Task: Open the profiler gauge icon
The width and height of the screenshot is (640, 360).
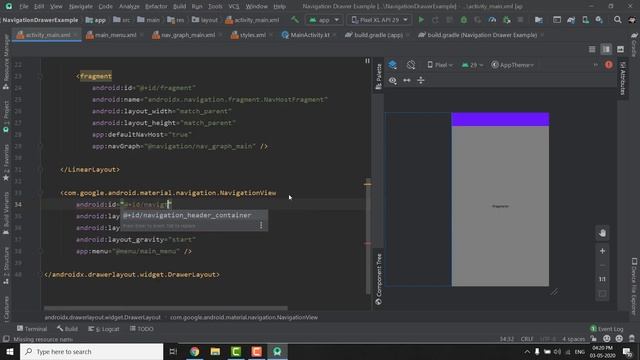Action: (492, 20)
